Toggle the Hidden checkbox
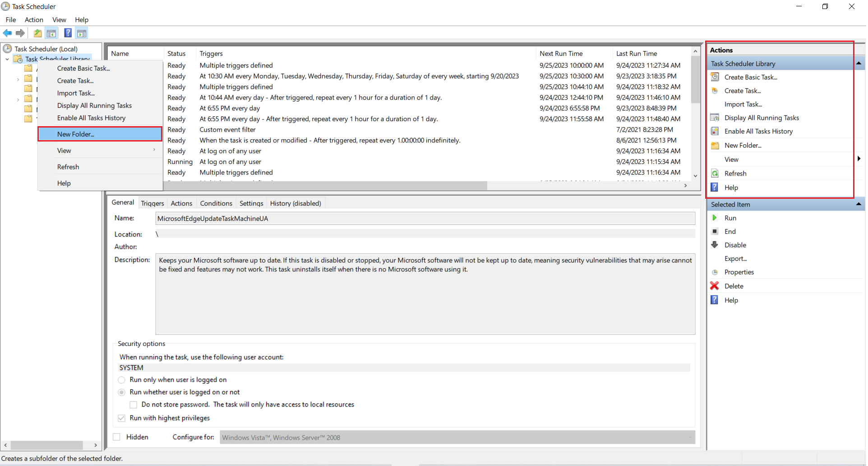This screenshot has width=868, height=466. click(117, 437)
